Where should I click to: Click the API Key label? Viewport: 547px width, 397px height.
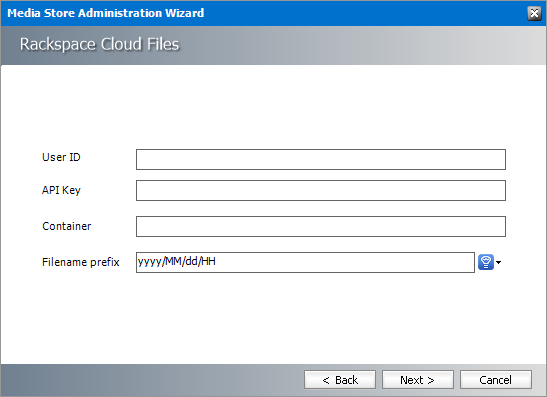coord(61,190)
